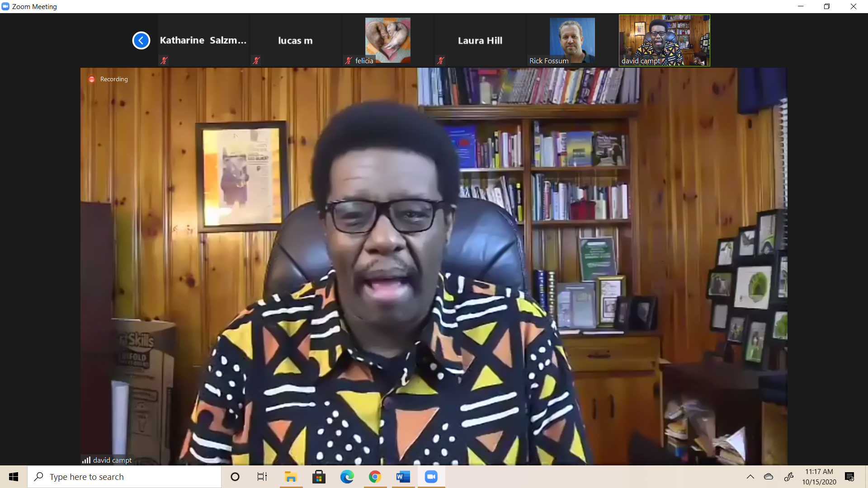Click the Windows search box
The image size is (868, 488).
(124, 477)
